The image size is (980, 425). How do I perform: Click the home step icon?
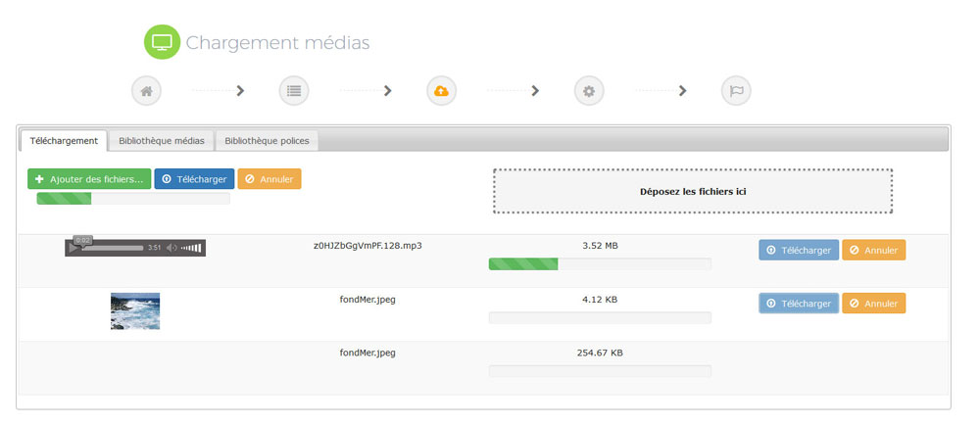pos(146,91)
